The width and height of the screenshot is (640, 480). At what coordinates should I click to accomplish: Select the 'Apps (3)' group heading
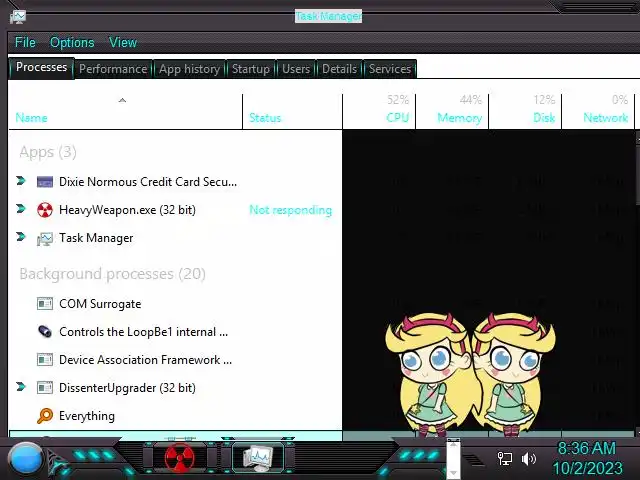[48, 152]
